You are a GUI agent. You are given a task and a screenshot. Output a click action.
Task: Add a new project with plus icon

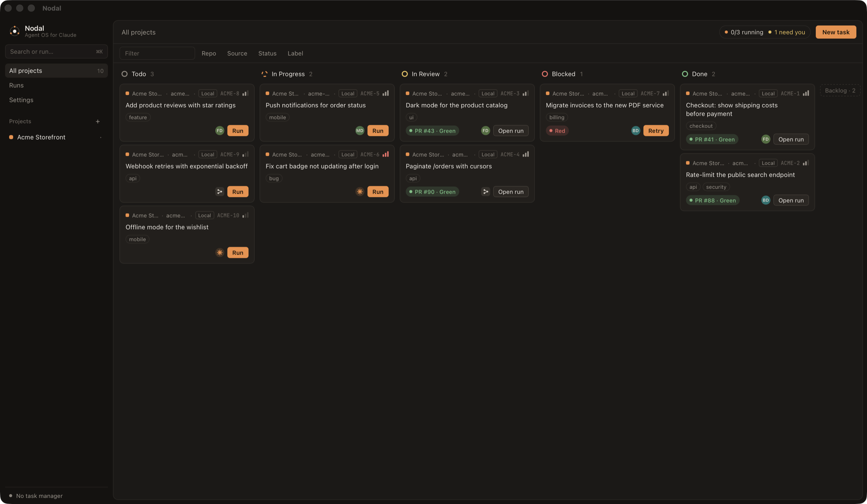(x=98, y=121)
